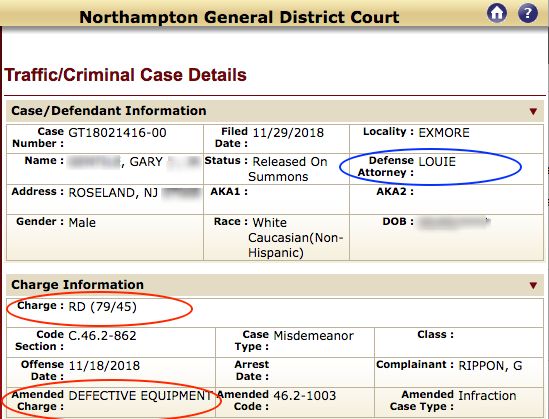This screenshot has height=419, width=549.
Task: Click the case number GT18021416-00
Action: pos(117,133)
